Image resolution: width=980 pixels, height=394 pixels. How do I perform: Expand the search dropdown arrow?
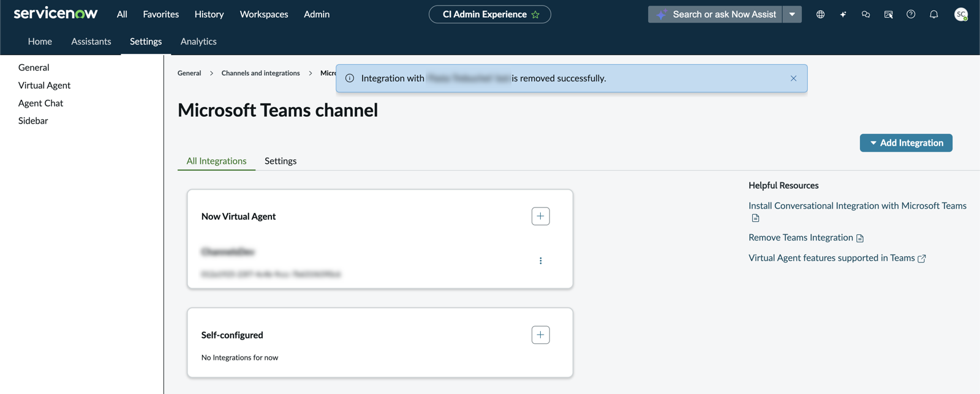(x=792, y=14)
